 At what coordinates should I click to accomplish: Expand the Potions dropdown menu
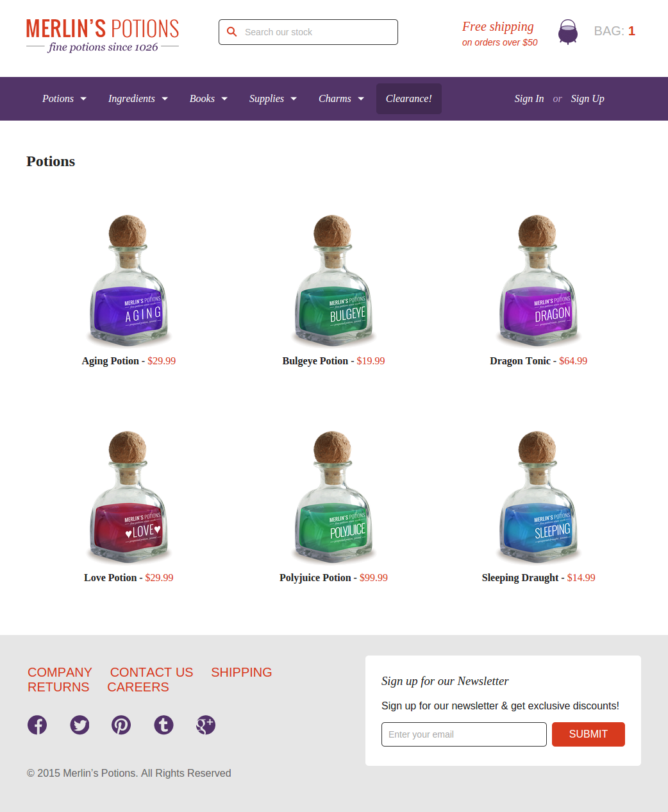click(x=64, y=99)
